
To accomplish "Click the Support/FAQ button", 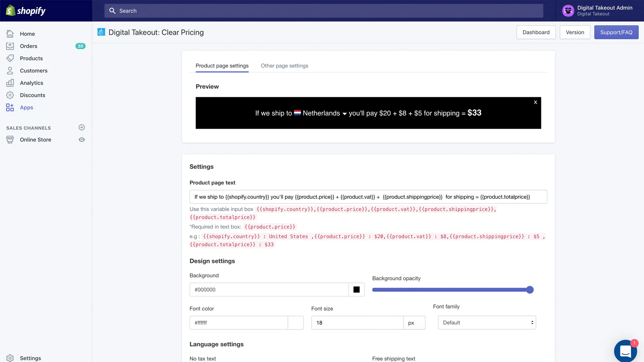I will (616, 32).
